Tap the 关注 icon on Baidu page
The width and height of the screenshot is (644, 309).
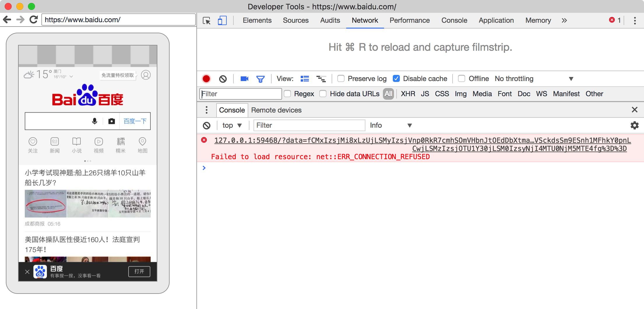pos(33,145)
